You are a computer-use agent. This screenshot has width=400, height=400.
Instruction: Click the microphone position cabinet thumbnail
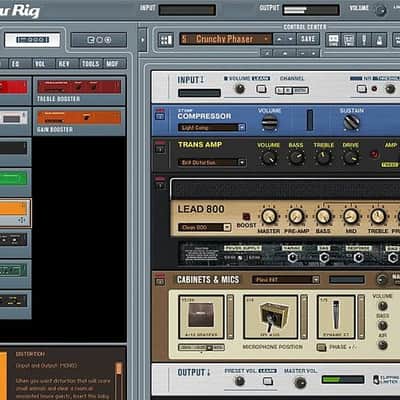(x=271, y=317)
